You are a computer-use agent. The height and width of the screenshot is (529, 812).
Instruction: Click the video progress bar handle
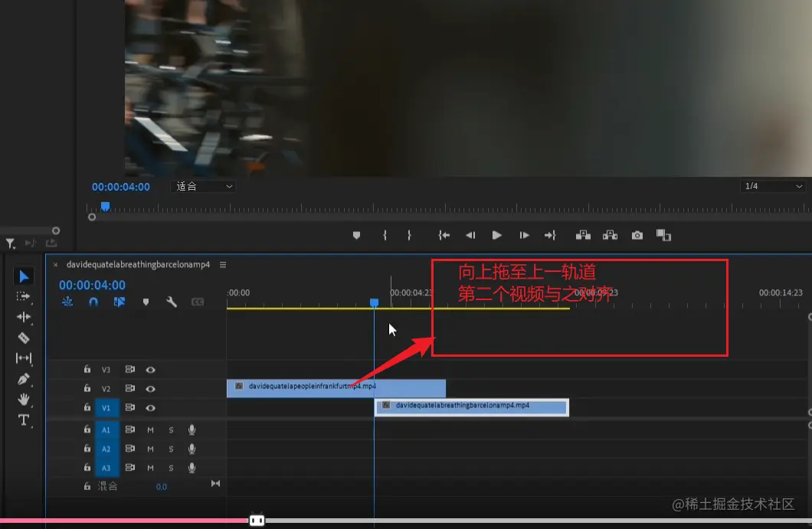257,520
